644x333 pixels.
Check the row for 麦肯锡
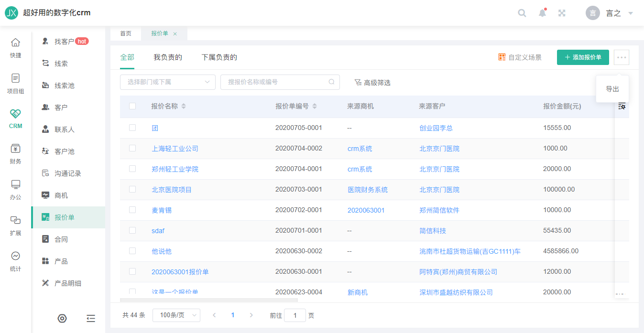[x=132, y=210]
